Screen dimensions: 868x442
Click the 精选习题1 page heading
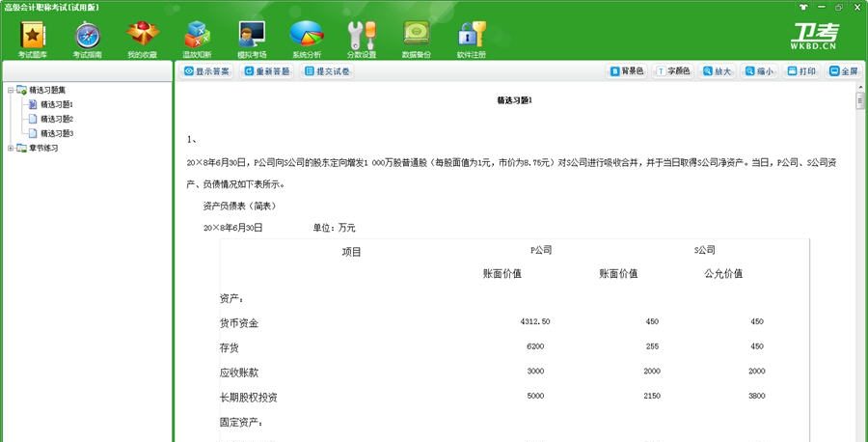pos(515,100)
